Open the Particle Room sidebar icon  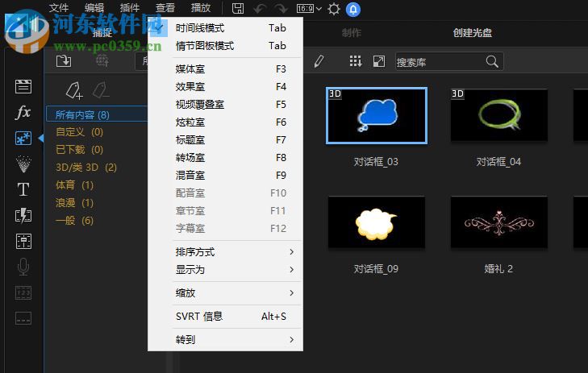23,164
